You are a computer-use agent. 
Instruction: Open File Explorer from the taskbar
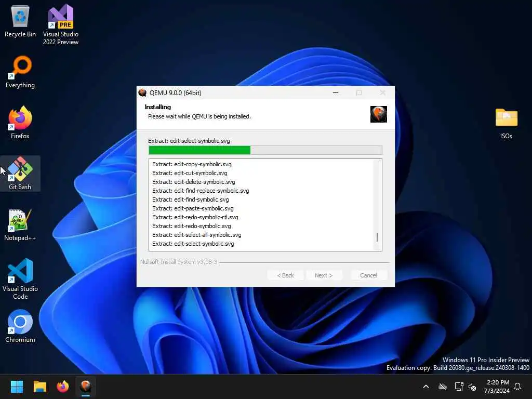click(39, 387)
